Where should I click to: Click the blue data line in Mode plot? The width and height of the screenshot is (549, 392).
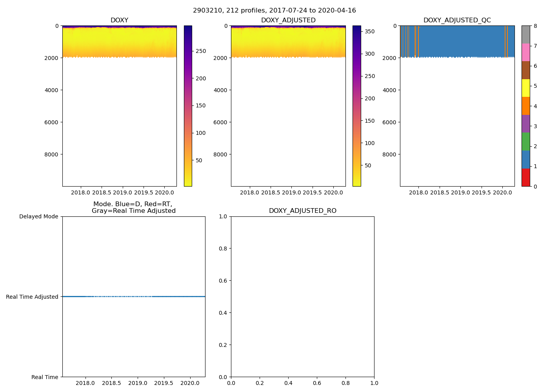pos(176,296)
